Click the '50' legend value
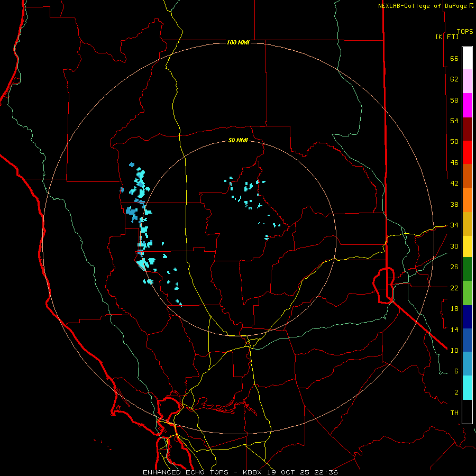This screenshot has height=476, width=476. click(454, 142)
